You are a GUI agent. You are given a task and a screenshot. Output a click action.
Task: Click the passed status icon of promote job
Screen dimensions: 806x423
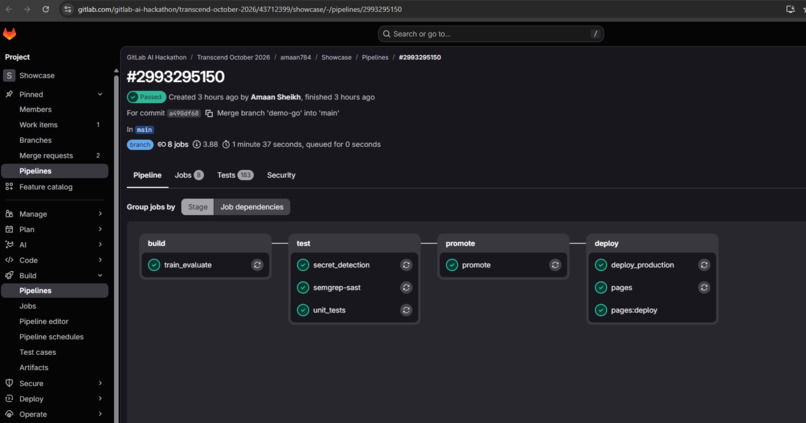452,265
